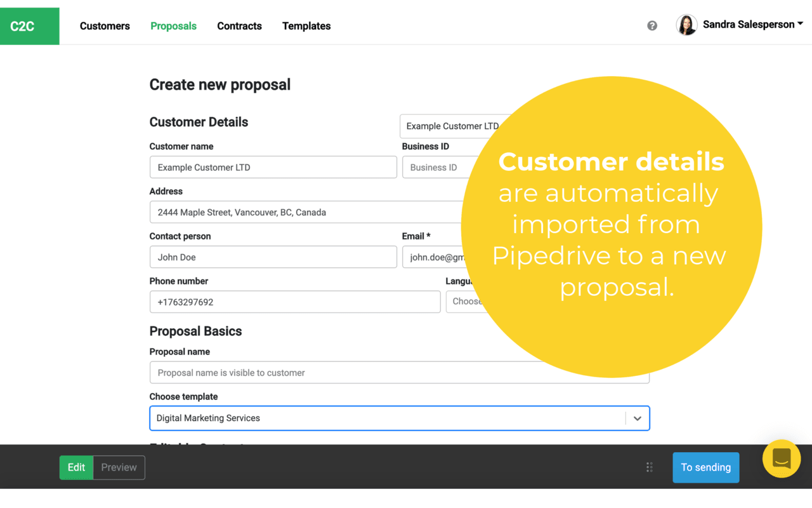Click the Phone number input
812x508 pixels.
(x=294, y=302)
